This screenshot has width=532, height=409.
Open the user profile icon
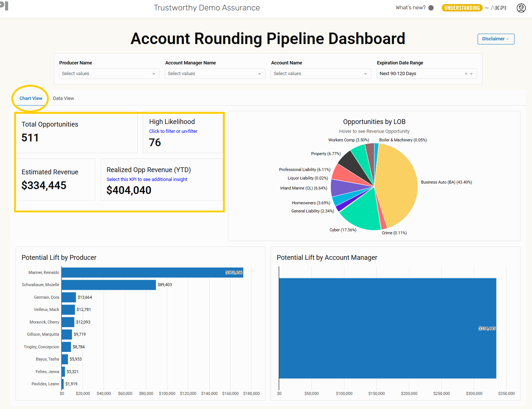click(x=521, y=8)
